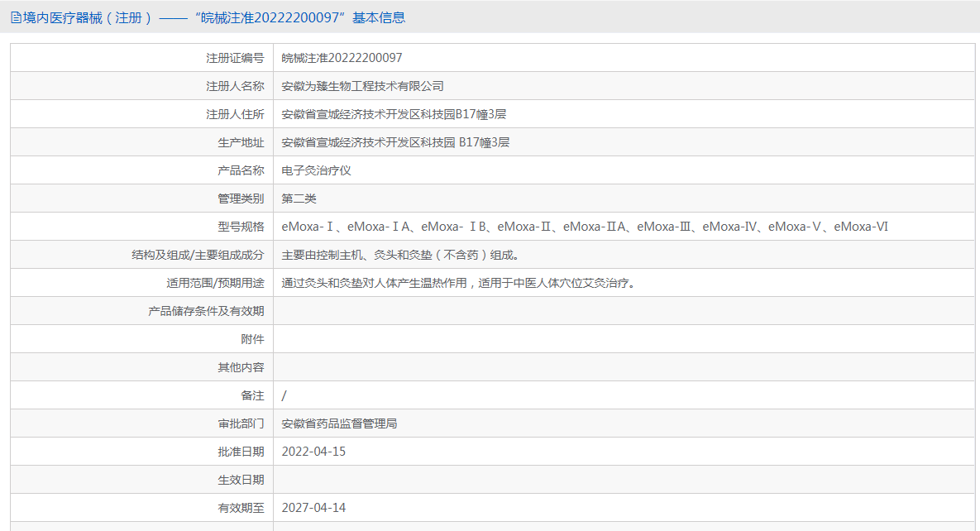Select the management class 第二类 cell
This screenshot has height=531, width=980.
pyautogui.click(x=302, y=198)
